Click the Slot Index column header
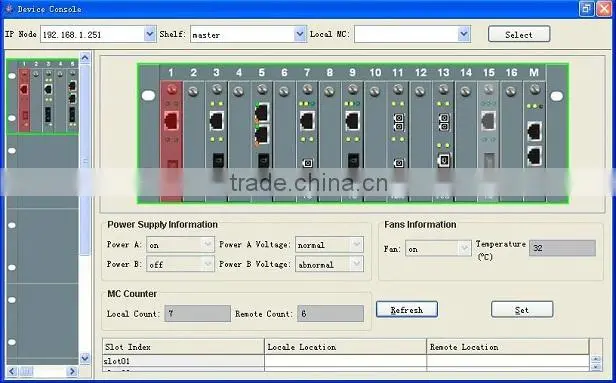616x383 pixels. click(x=183, y=347)
